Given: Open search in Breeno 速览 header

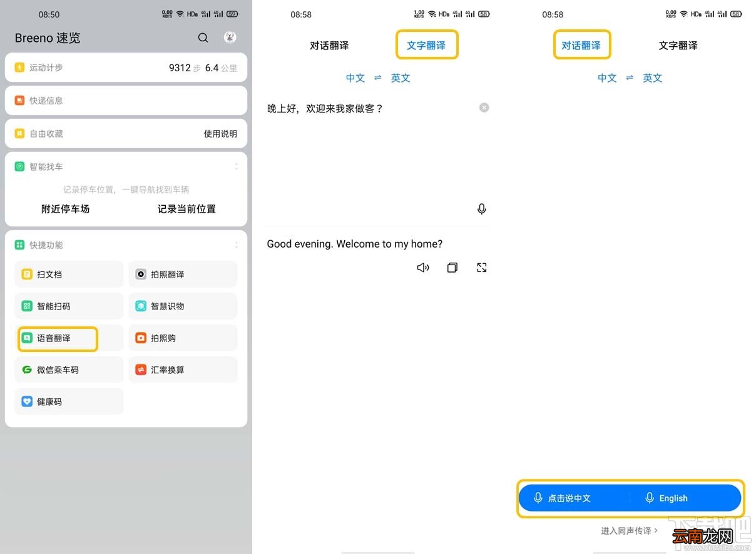Looking at the screenshot, I should [x=203, y=38].
